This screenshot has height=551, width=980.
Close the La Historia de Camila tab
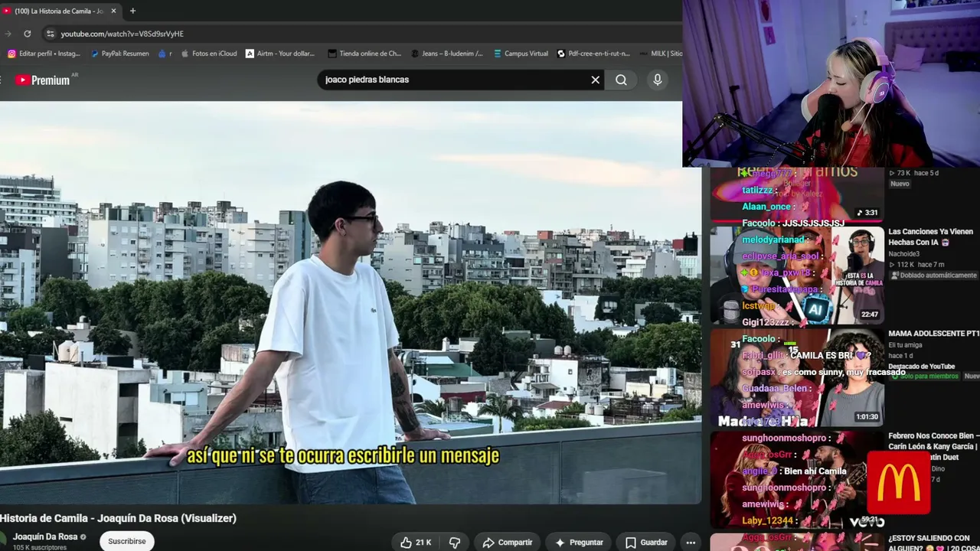(113, 11)
